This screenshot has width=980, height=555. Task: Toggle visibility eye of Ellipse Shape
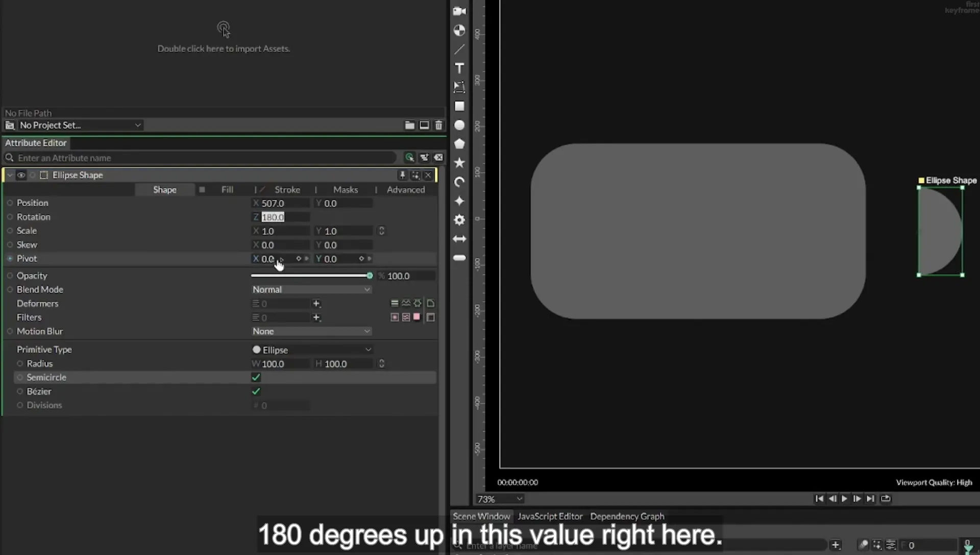pyautogui.click(x=21, y=175)
